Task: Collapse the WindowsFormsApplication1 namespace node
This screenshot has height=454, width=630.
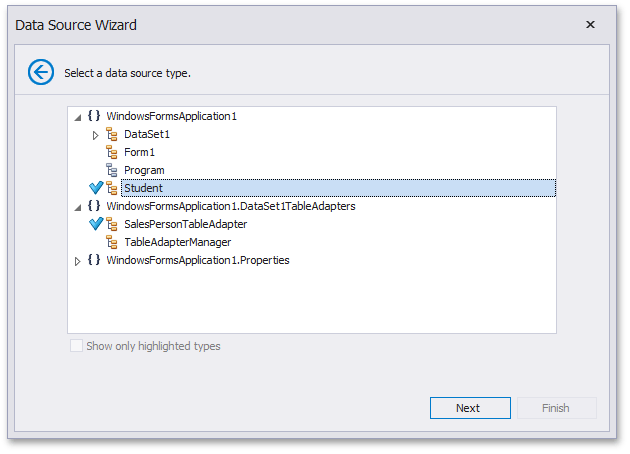Action: point(79,116)
